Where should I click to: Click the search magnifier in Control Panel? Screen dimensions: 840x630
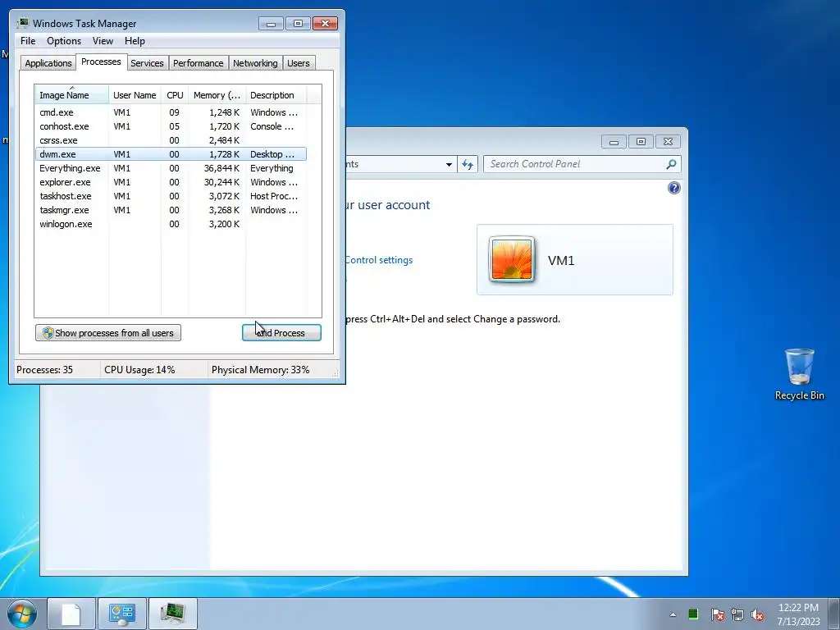pos(671,164)
